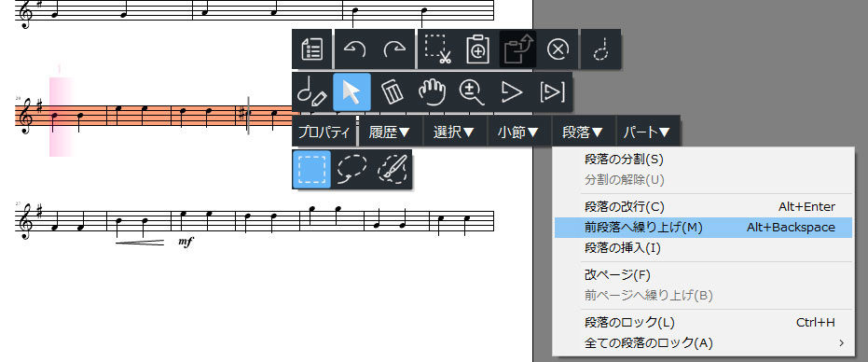
Task: Click the crescendo hairpin under the bottom staff
Action: [x=140, y=242]
